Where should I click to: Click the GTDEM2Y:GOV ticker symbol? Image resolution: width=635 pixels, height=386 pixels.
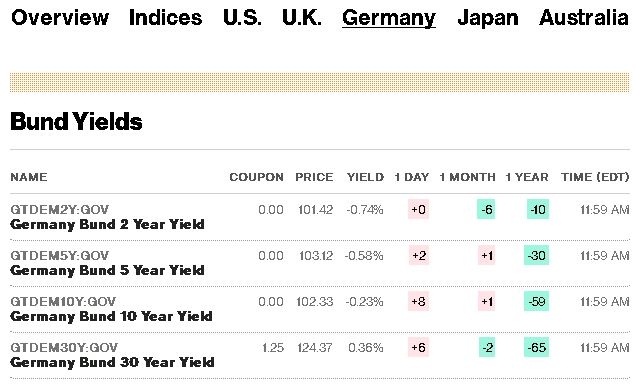[60, 209]
